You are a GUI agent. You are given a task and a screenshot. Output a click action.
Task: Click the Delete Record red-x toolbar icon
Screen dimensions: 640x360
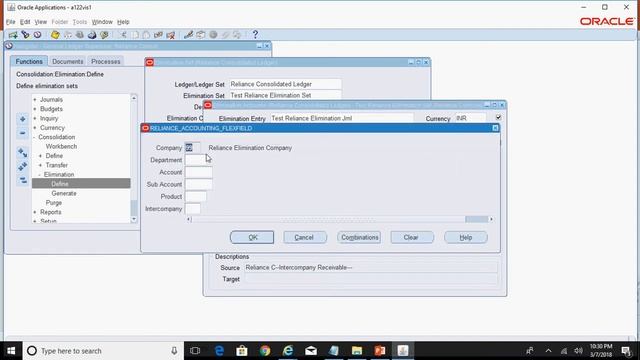click(x=171, y=35)
